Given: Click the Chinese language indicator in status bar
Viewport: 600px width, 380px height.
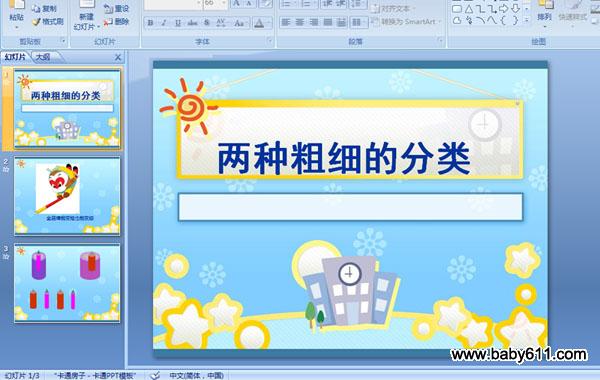Looking at the screenshot, I should tap(196, 375).
